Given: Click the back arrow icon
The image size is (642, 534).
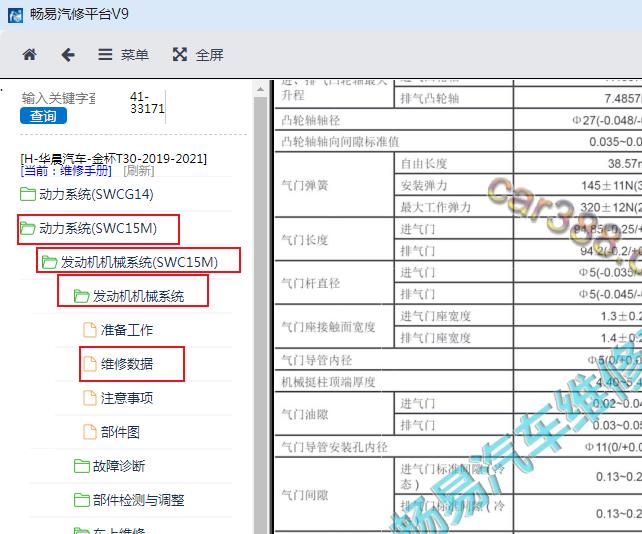Looking at the screenshot, I should point(68,54).
